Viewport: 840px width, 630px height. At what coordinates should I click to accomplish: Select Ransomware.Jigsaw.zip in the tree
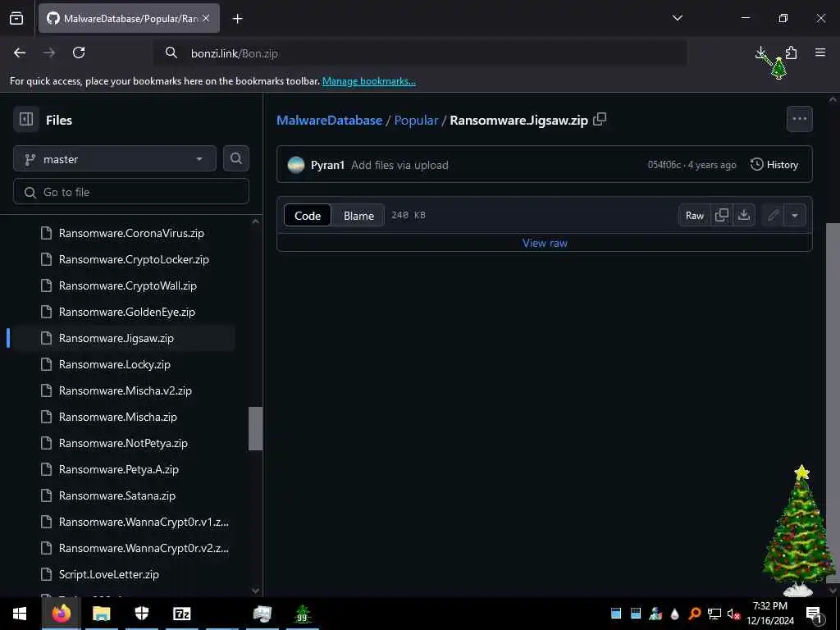pos(122,338)
